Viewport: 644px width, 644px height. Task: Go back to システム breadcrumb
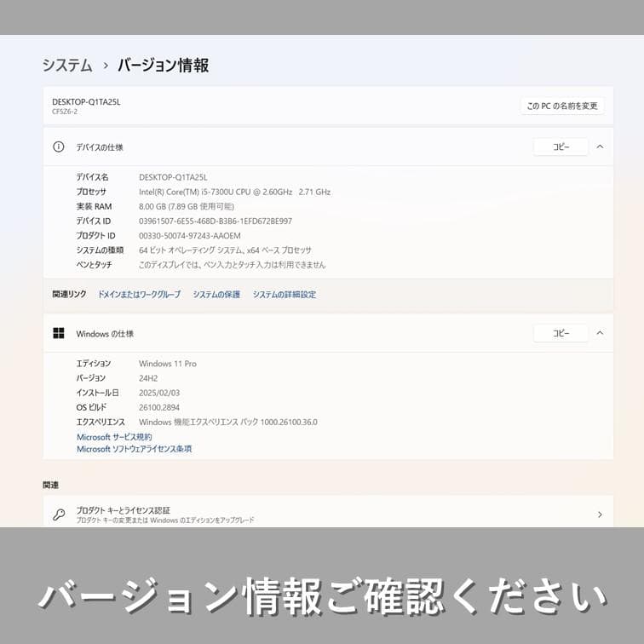tap(67, 66)
